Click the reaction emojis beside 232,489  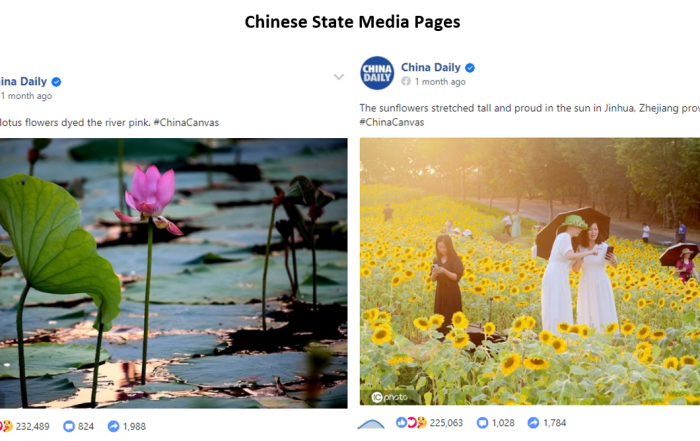[6, 426]
